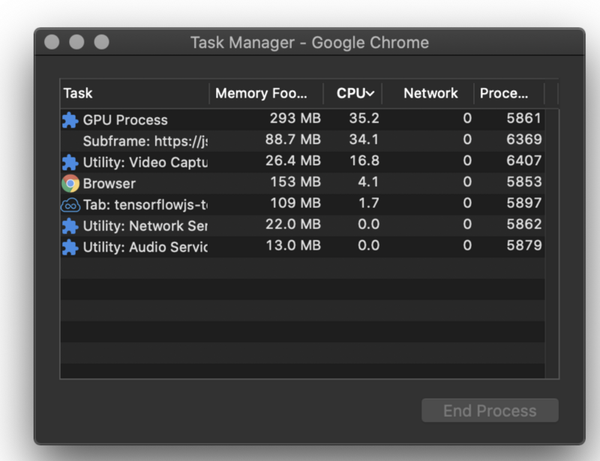Close the Task Manager window
The width and height of the screenshot is (600, 461).
pos(52,42)
